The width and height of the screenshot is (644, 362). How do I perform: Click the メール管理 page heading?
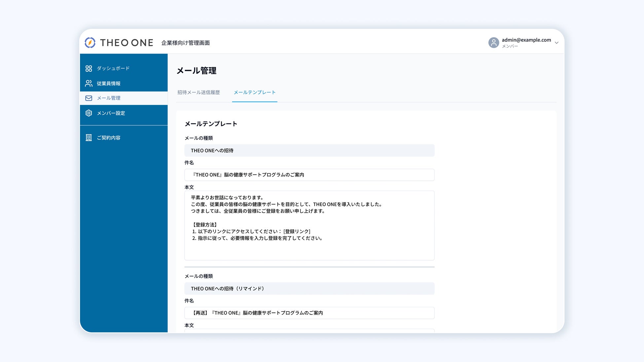click(197, 71)
